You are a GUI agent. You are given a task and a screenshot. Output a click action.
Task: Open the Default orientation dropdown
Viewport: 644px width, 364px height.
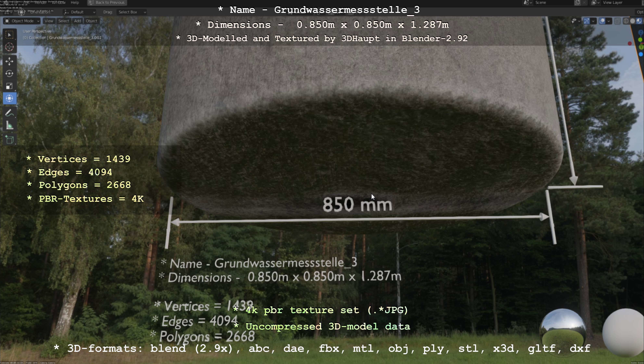click(x=79, y=12)
